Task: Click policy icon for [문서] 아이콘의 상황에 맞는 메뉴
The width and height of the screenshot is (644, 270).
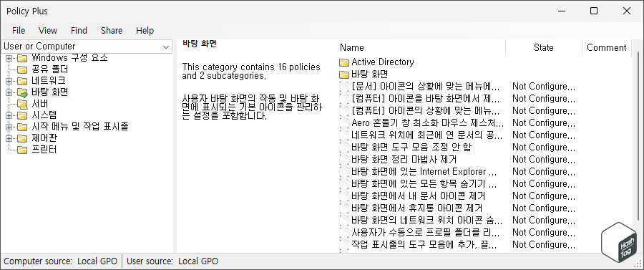Action: coord(344,87)
